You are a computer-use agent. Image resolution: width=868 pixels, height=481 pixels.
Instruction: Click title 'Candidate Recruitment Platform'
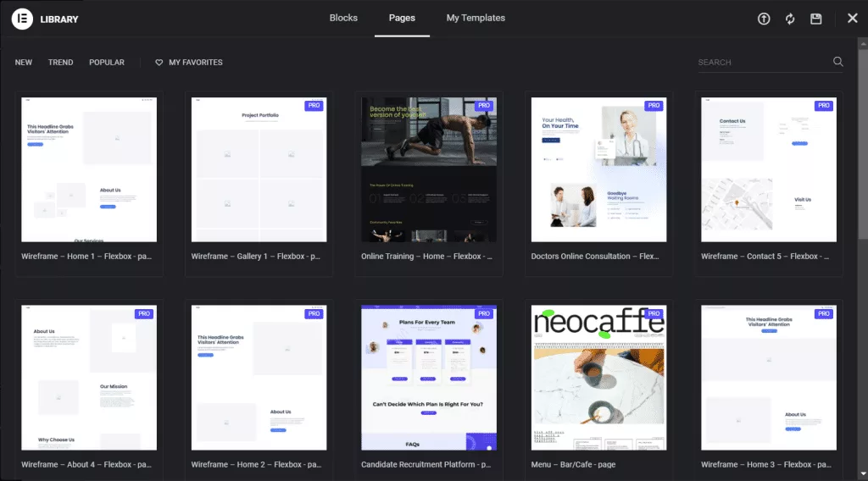point(426,464)
